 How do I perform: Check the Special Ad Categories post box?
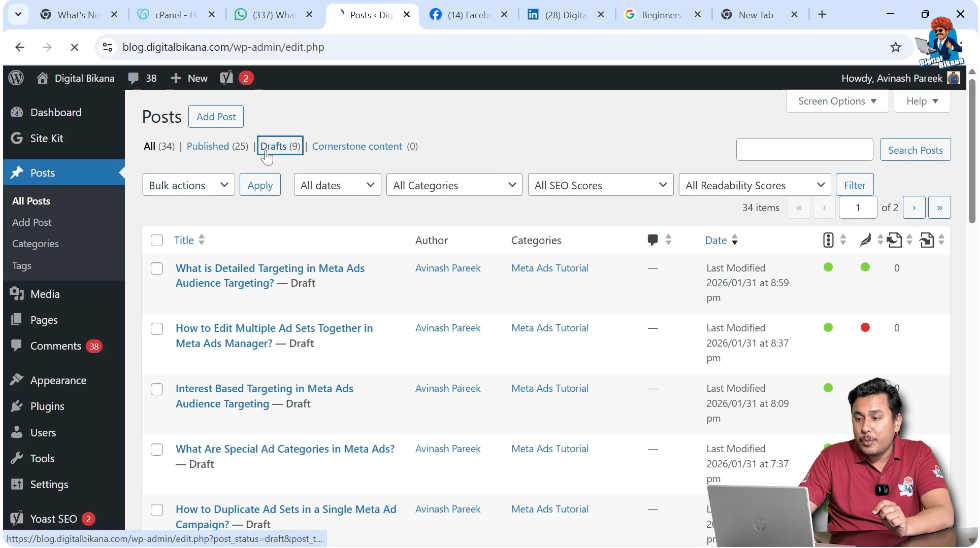157,449
